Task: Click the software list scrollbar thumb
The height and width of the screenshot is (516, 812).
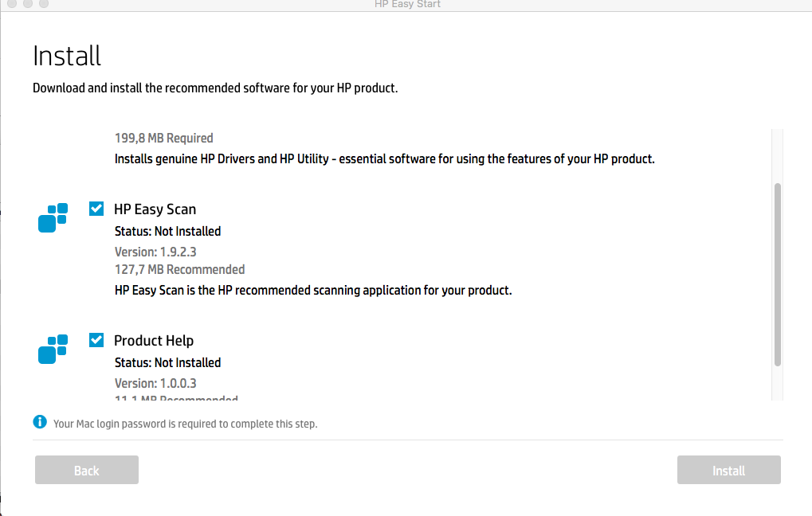Action: [777, 274]
